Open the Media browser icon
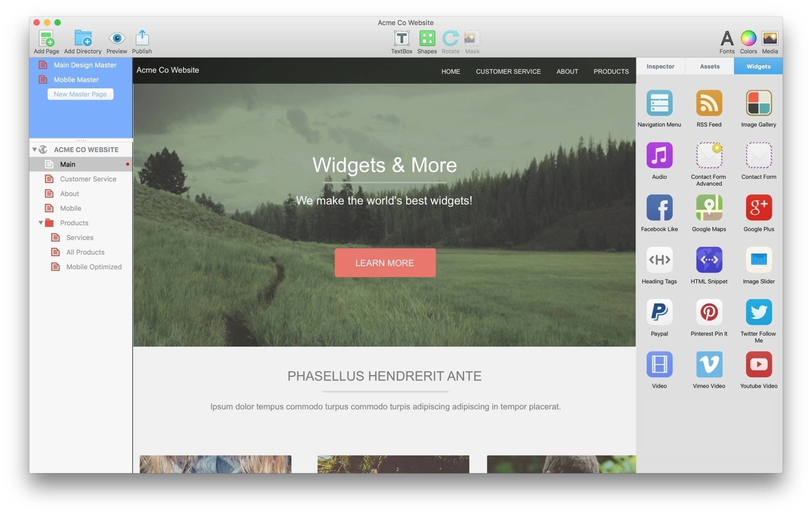Image resolution: width=812 pixels, height=515 pixels. click(769, 39)
